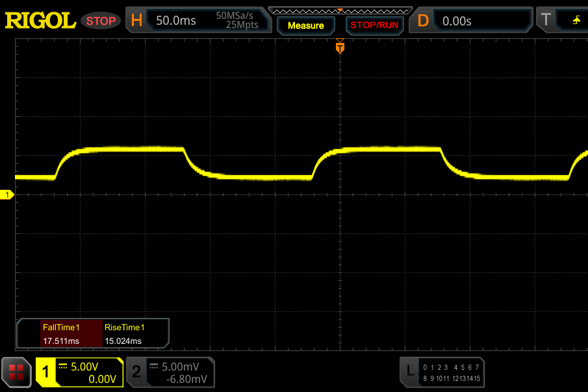Toggle acquisition with STOP/RUN button
588x392 pixels.
(374, 25)
